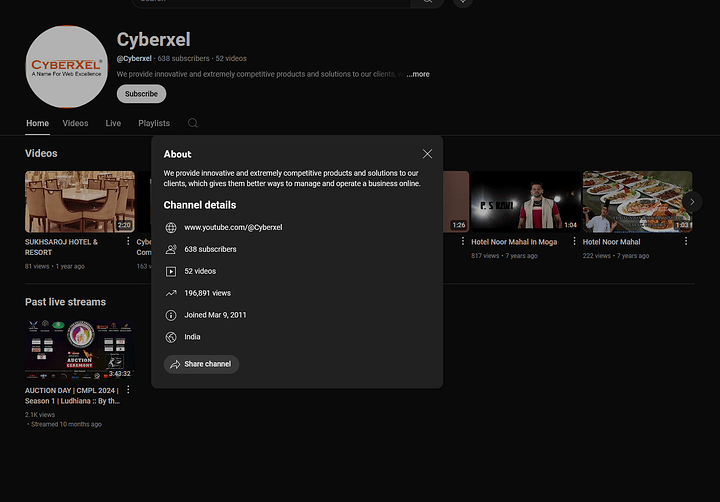The height and width of the screenshot is (502, 720).
Task: Click the share arrow icon in About dialog
Action: pyautogui.click(x=174, y=364)
